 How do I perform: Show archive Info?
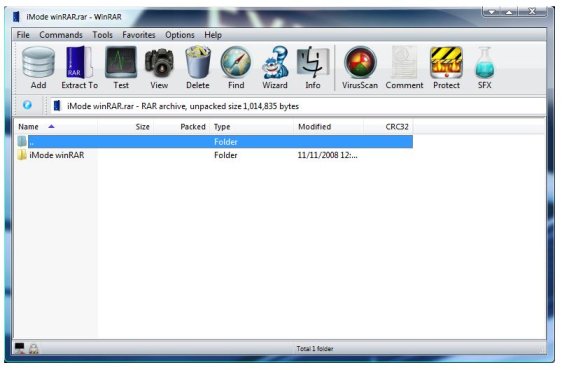313,68
